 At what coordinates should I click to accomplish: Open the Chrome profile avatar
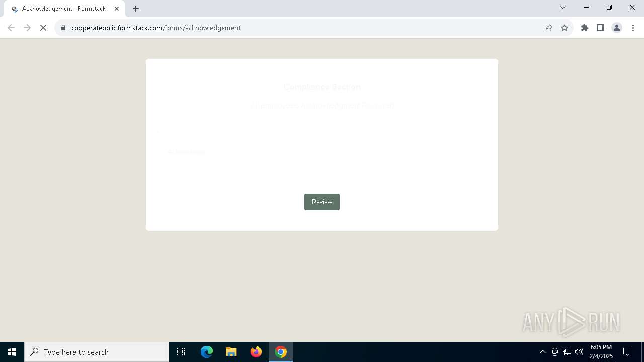(617, 28)
